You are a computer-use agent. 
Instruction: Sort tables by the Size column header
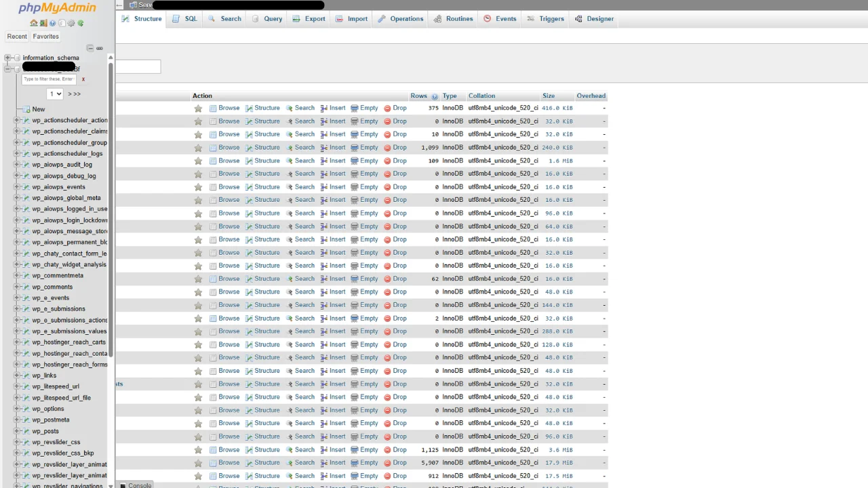549,96
